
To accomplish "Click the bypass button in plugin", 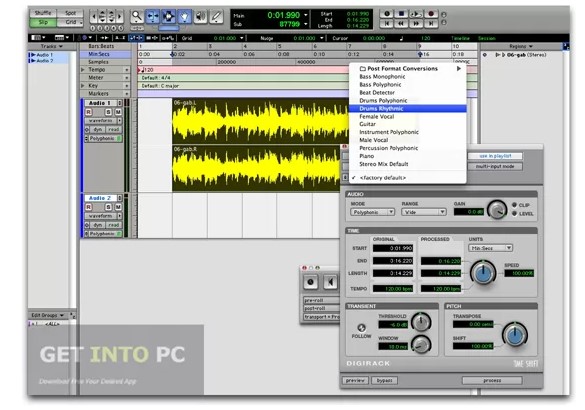I will (384, 380).
